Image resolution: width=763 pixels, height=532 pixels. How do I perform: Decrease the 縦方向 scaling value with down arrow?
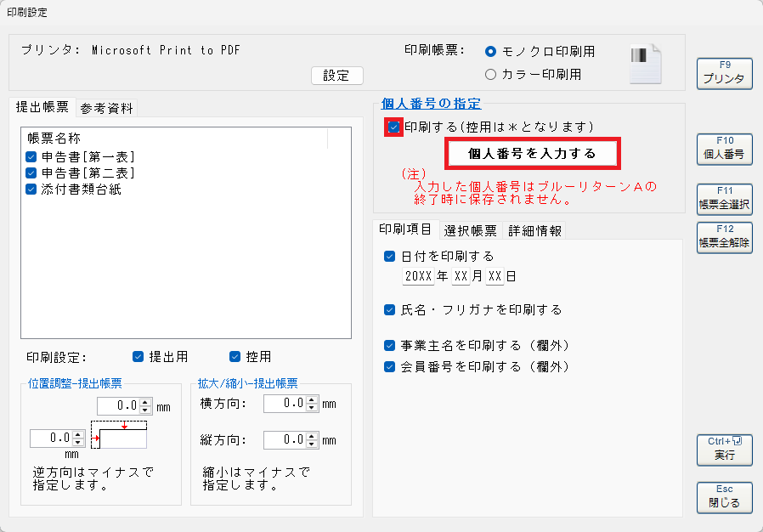pyautogui.click(x=314, y=444)
